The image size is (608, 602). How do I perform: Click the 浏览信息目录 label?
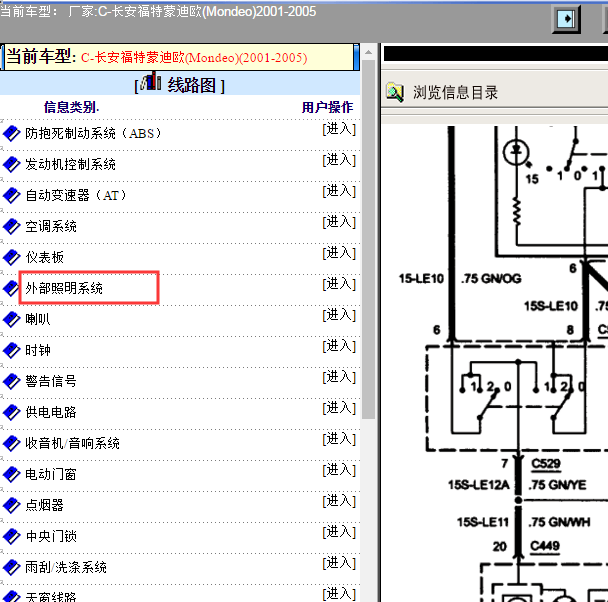tap(455, 93)
